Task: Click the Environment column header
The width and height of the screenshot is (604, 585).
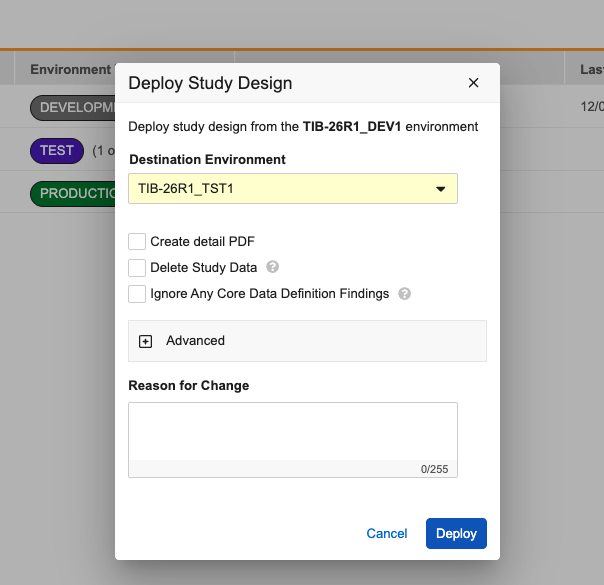Action: tap(69, 69)
